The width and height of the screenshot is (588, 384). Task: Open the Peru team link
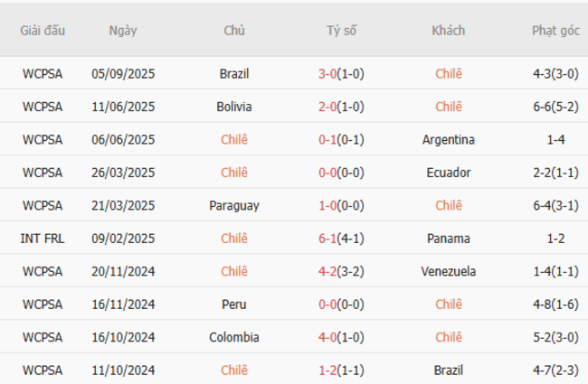click(234, 304)
